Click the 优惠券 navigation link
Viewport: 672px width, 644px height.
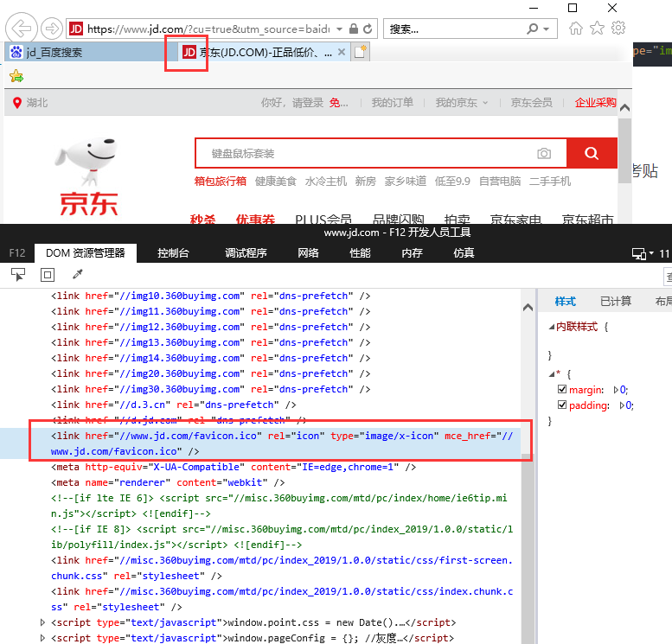[255, 219]
